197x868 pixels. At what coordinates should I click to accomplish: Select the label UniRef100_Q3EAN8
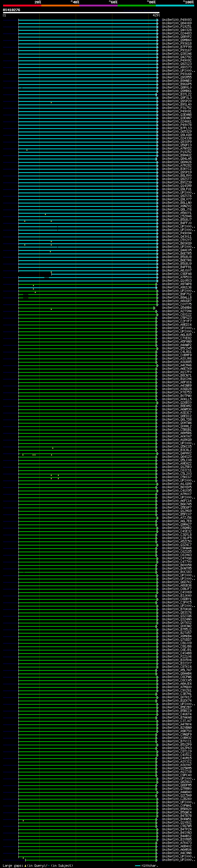[177, 115]
